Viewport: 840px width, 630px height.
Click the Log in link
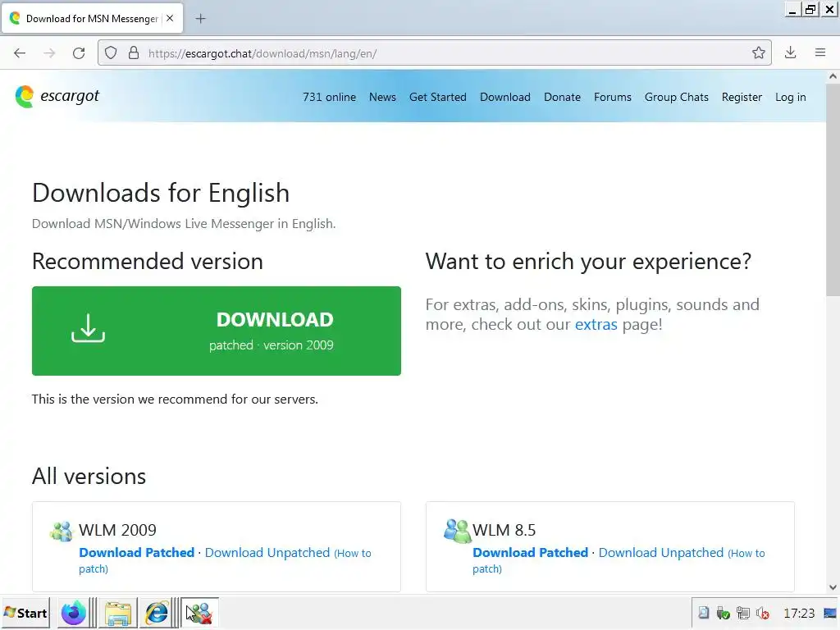click(790, 97)
